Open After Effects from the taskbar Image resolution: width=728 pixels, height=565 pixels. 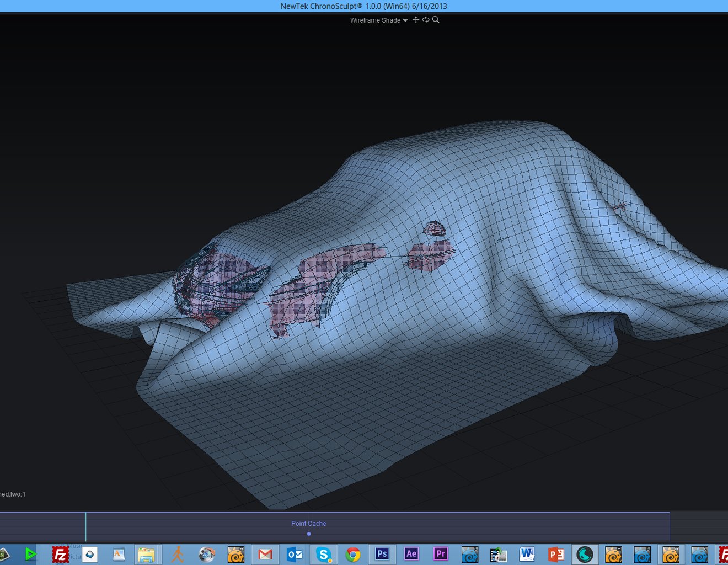pyautogui.click(x=411, y=554)
